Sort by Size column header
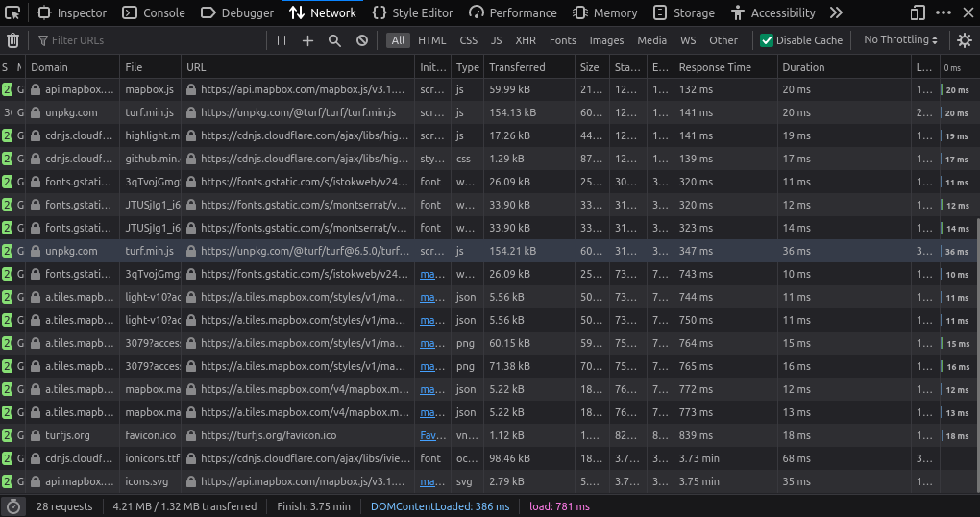This screenshot has width=980, height=517. click(592, 67)
